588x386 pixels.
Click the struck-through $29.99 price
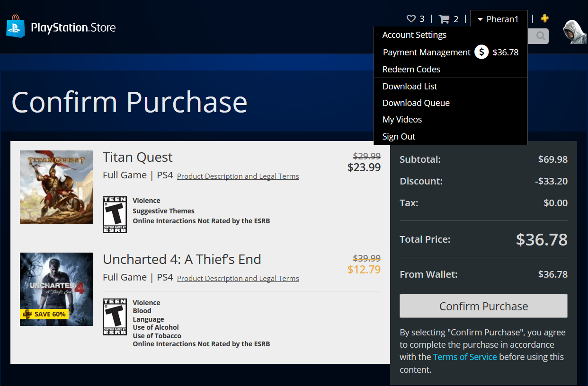(x=367, y=156)
